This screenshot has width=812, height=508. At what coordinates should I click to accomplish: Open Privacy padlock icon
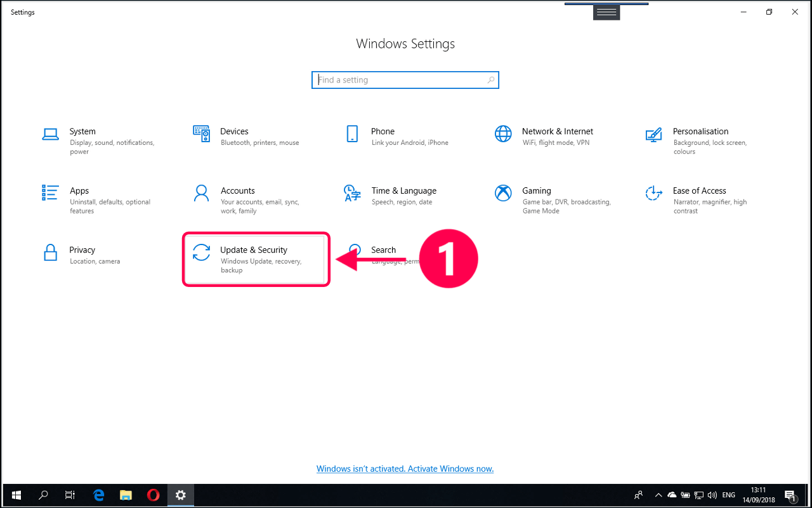pos(50,252)
